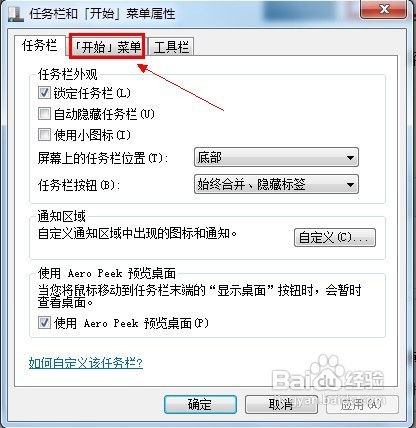Viewport: 416px width, 428px height.
Task: Open the 任务栏按钮 combo box showing 始终合并、隐藏标签
Action: (276, 184)
